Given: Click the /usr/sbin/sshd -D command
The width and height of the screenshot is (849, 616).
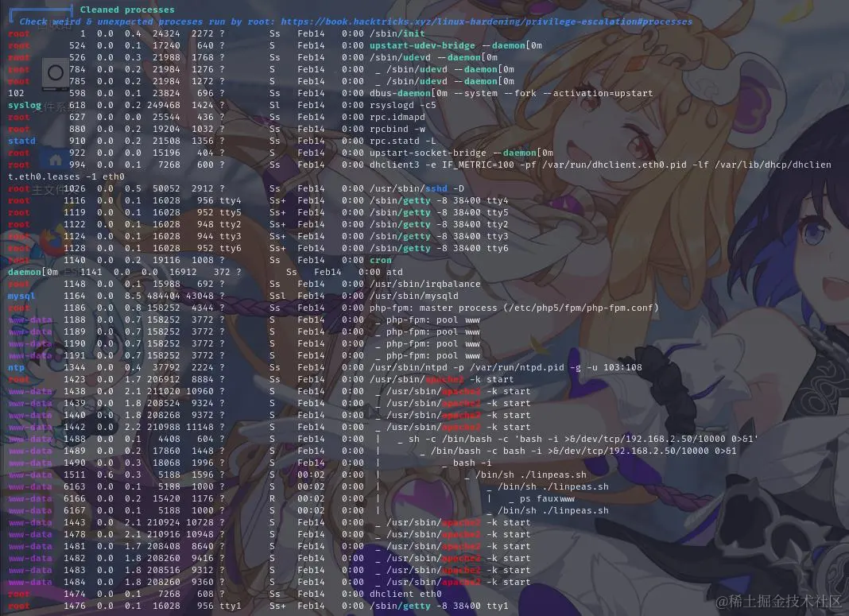Looking at the screenshot, I should [417, 188].
